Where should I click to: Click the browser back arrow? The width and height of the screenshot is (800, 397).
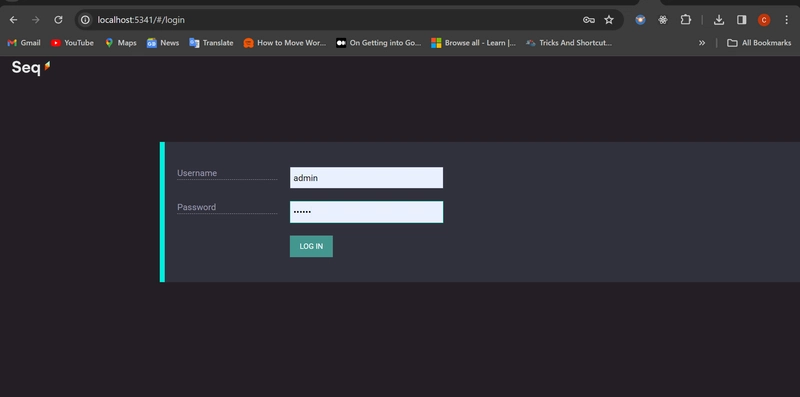13,20
